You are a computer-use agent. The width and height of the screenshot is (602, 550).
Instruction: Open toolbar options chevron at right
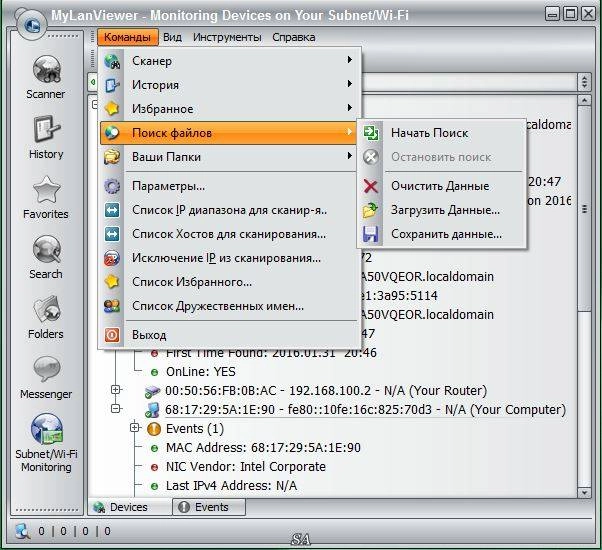pyautogui.click(x=584, y=82)
